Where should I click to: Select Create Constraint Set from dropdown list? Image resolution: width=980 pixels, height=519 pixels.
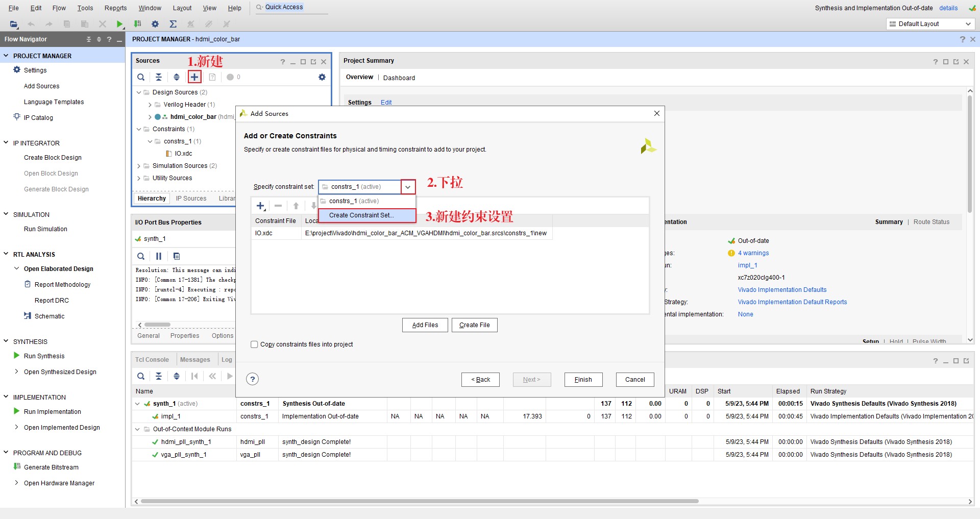click(367, 215)
